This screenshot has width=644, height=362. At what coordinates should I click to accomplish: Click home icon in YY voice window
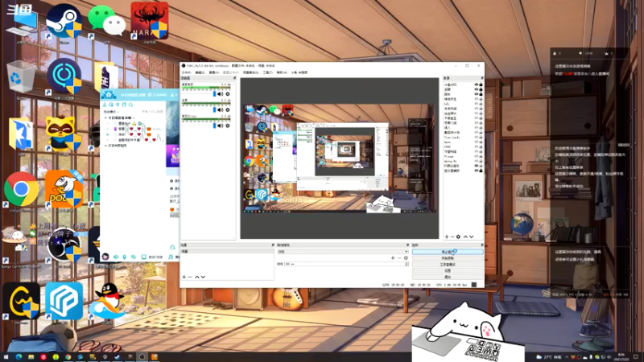click(x=109, y=95)
